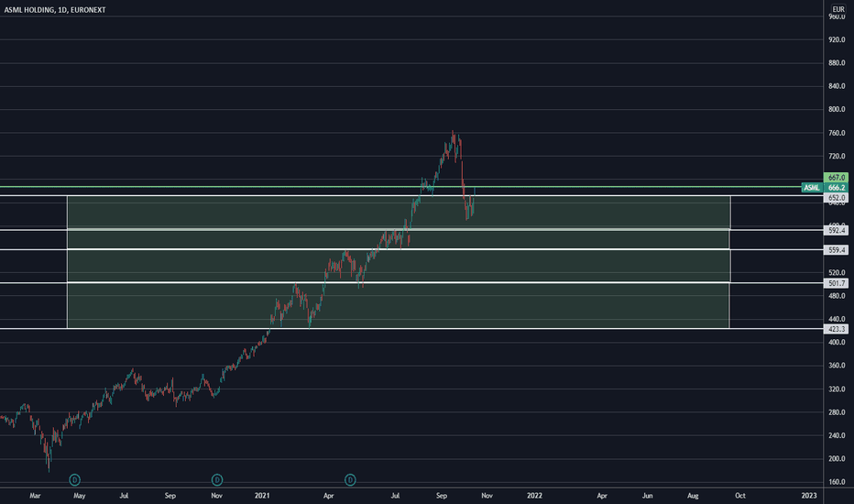Click the EUR currency label
The image size is (854, 504).
(x=838, y=9)
